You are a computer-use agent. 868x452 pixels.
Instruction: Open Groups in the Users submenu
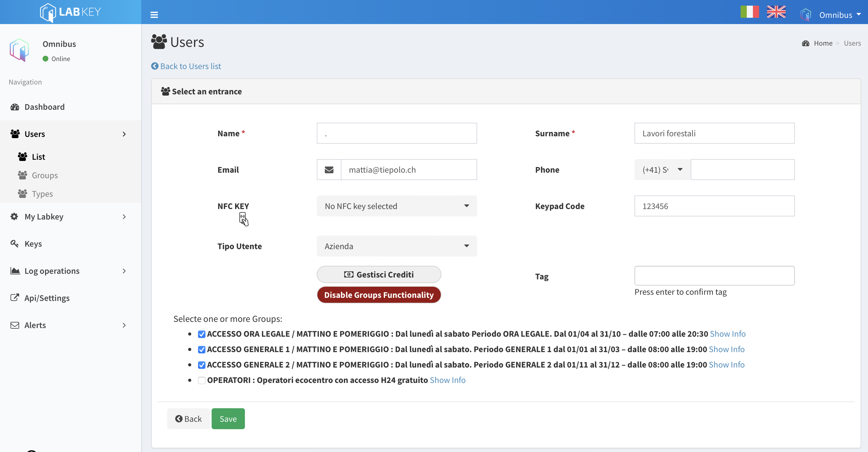(44, 175)
